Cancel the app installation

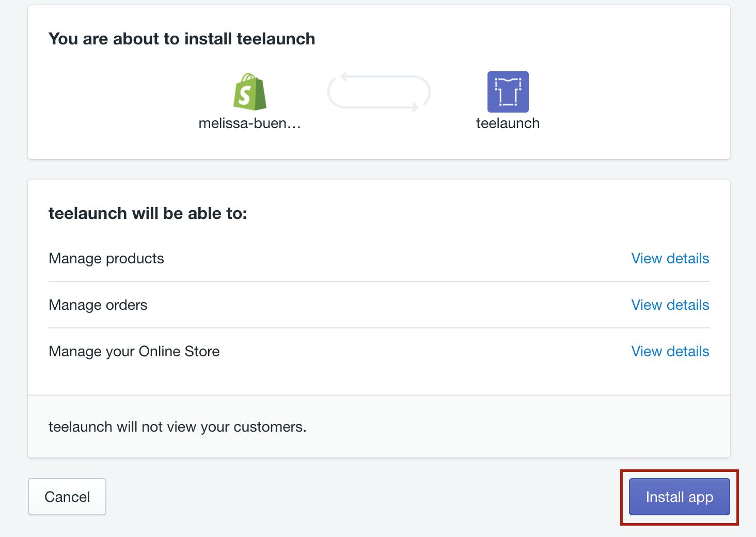67,497
